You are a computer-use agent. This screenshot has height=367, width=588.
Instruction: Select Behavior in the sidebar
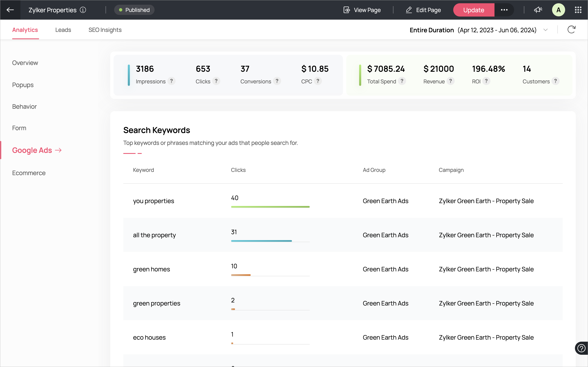click(x=24, y=106)
